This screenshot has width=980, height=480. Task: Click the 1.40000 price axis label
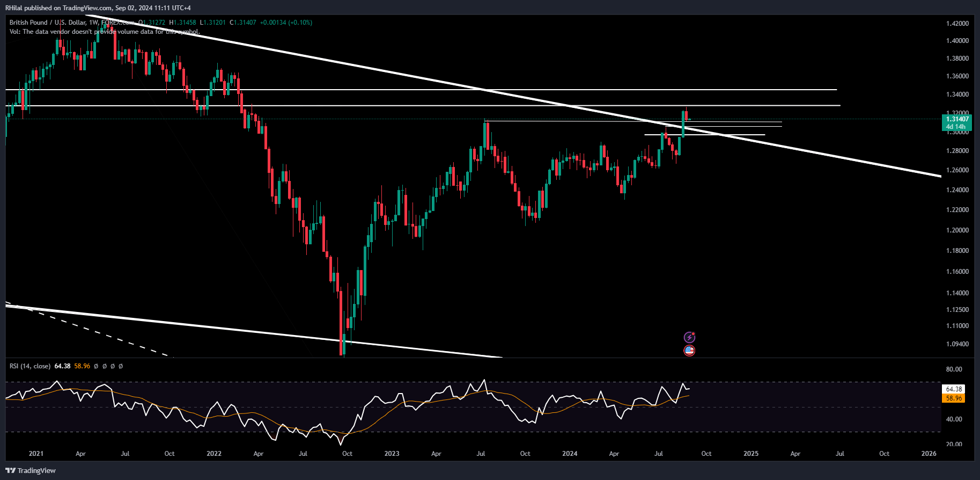point(957,41)
